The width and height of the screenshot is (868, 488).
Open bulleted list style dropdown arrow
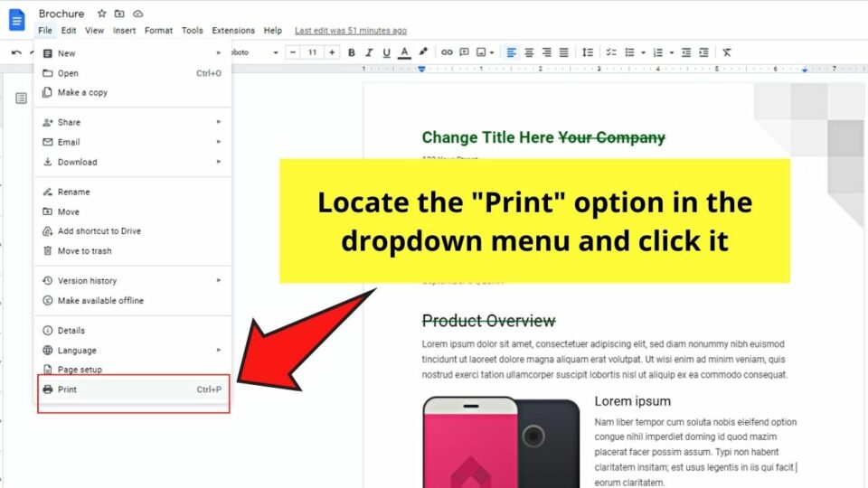click(x=643, y=53)
